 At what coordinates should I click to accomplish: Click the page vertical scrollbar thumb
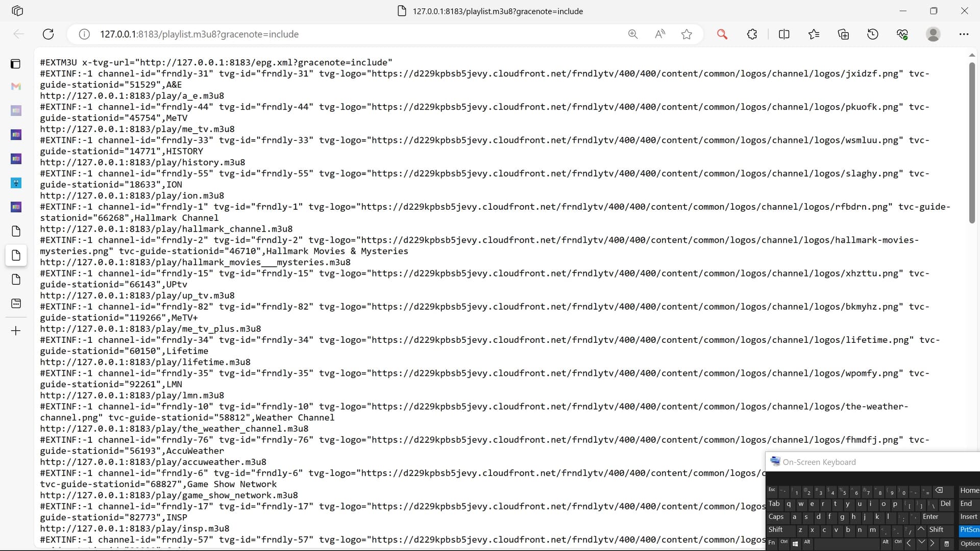972,143
